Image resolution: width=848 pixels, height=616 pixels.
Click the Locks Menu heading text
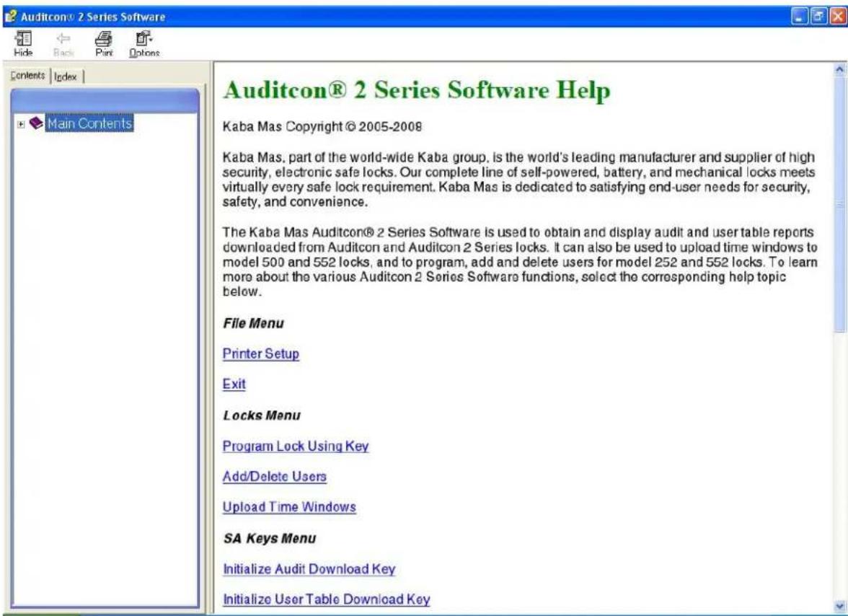click(x=262, y=415)
